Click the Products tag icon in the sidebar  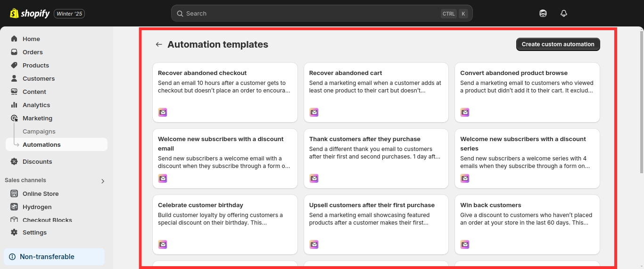coord(14,65)
